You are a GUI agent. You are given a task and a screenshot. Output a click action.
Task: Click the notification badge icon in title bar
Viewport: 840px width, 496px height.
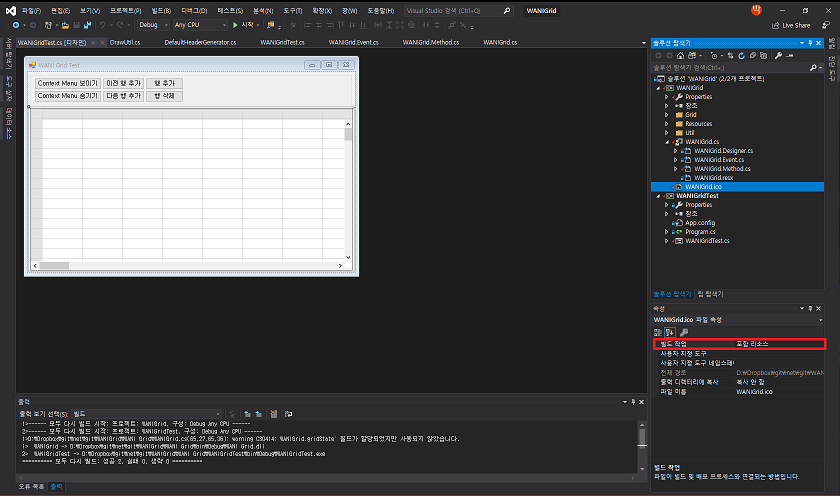coord(756,10)
